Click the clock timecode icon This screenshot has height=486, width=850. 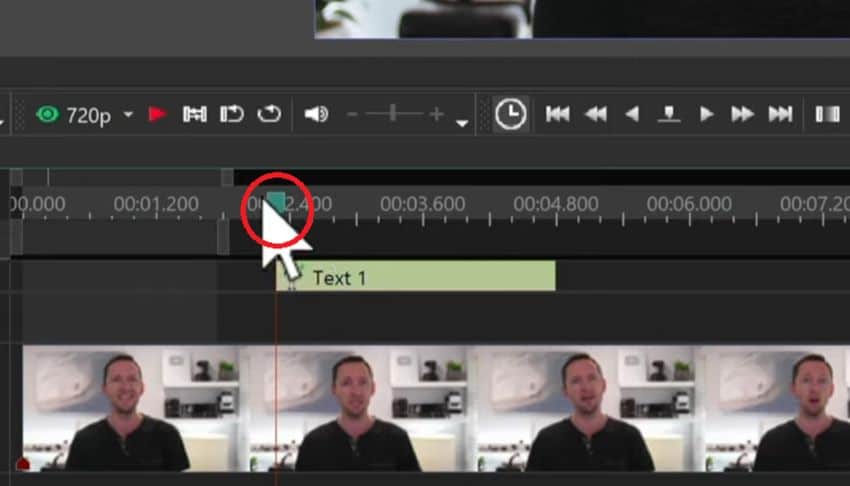[511, 114]
